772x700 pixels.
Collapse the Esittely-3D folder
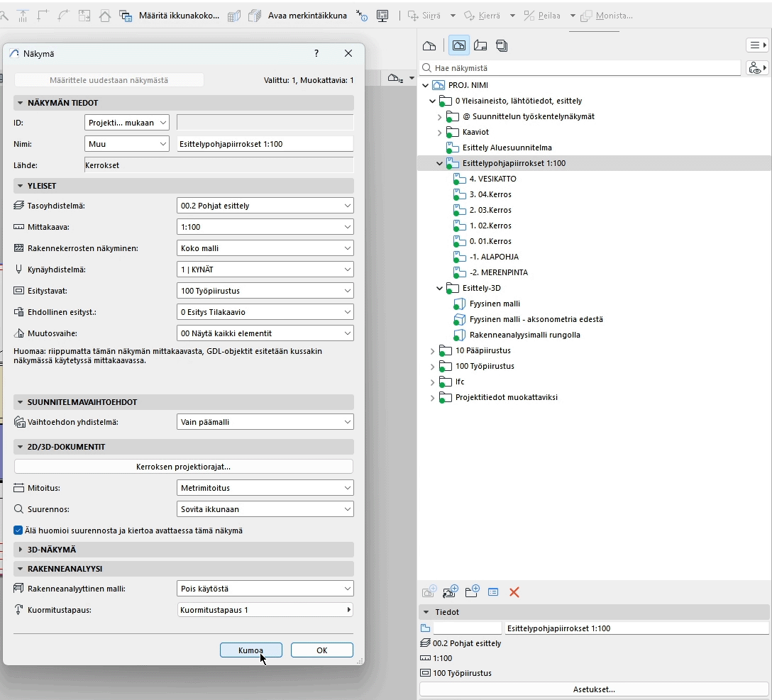[440, 288]
